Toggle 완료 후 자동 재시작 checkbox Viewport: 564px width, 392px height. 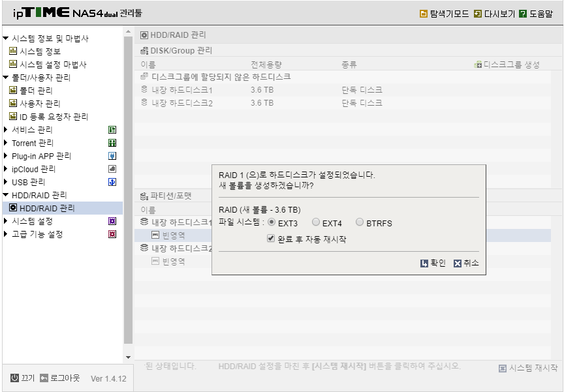pos(271,238)
